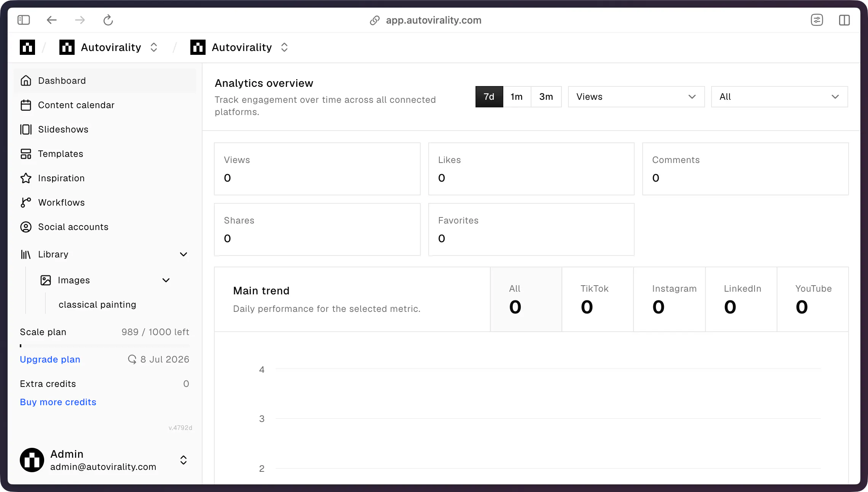
Task: Click Buy more credits link
Action: point(58,402)
